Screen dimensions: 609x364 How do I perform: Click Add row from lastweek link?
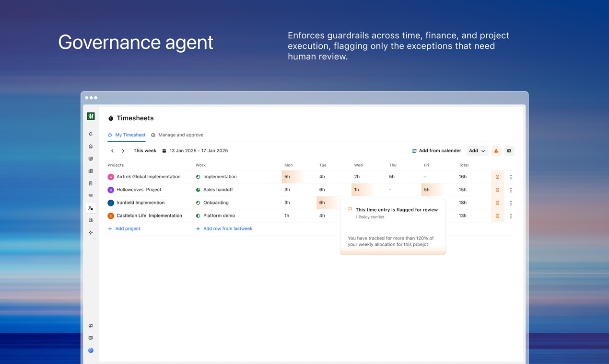tap(224, 228)
